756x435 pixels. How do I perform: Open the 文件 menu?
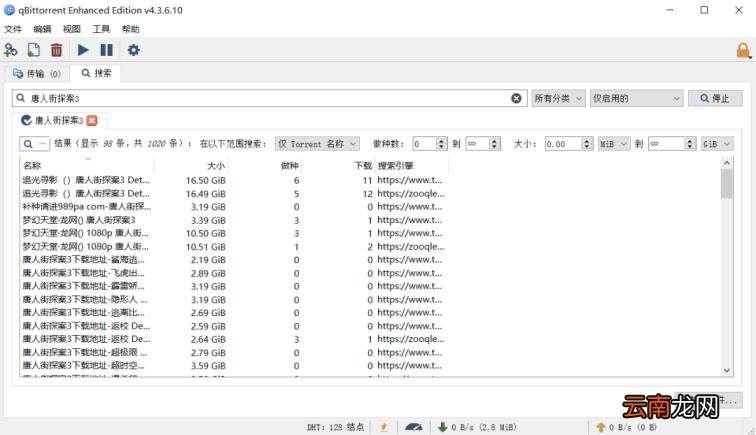point(13,29)
